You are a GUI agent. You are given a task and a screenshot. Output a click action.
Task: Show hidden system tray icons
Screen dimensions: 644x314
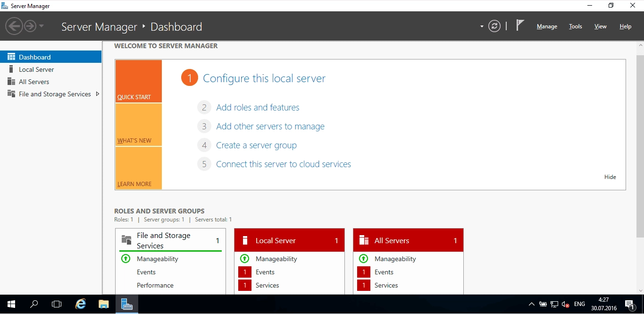click(532, 304)
